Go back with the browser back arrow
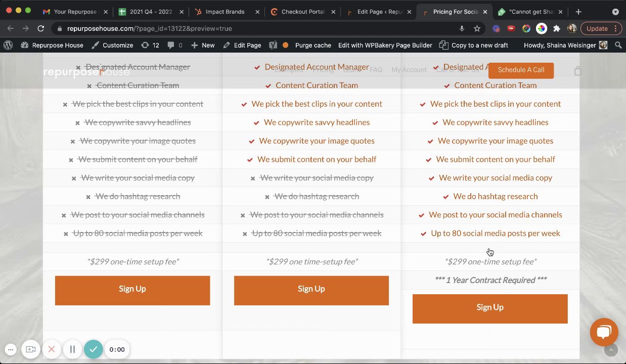Image resolution: width=626 pixels, height=364 pixels. 10,29
